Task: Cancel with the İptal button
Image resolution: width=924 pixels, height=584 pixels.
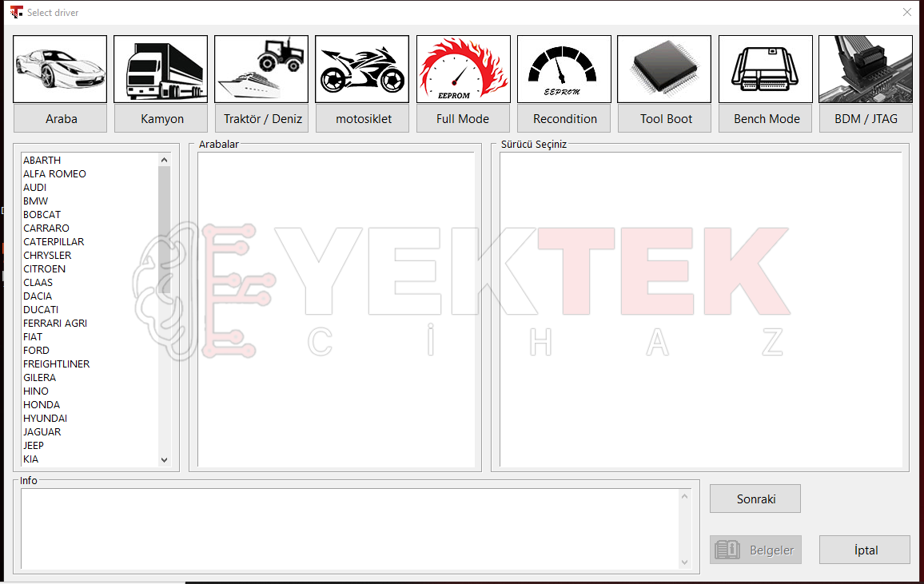Action: pos(865,550)
